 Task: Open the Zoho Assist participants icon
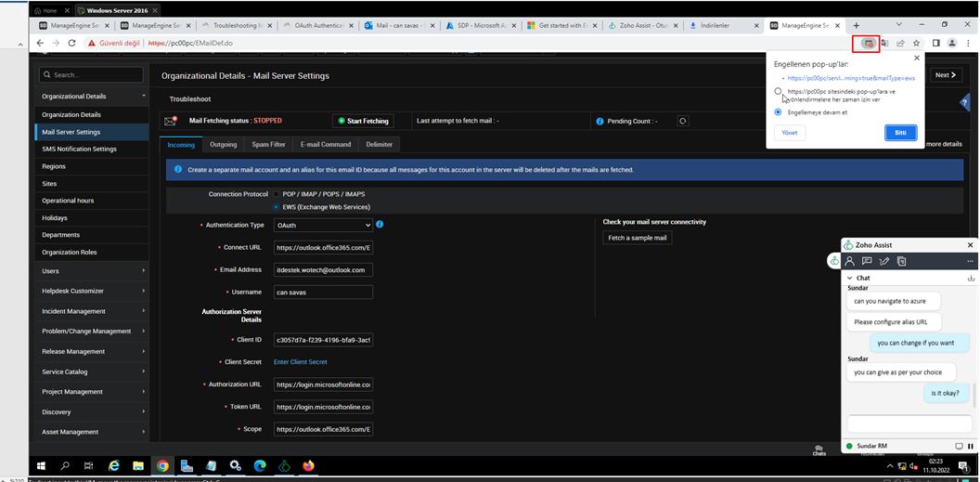click(x=849, y=261)
